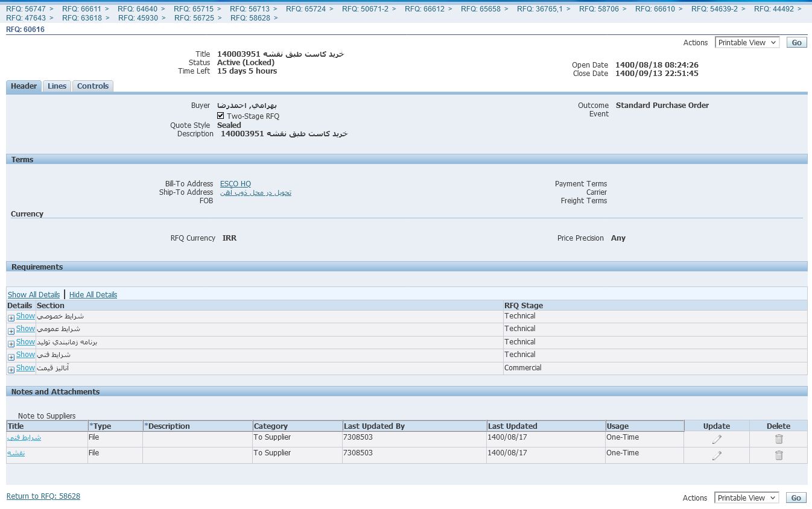Open the نقشه attachment file link

[x=16, y=453]
